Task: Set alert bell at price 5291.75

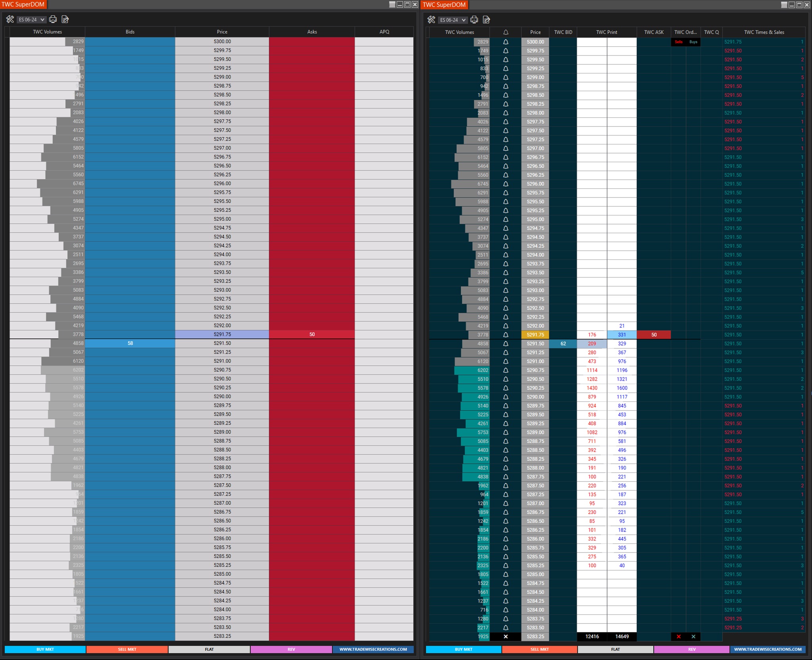Action: point(506,335)
